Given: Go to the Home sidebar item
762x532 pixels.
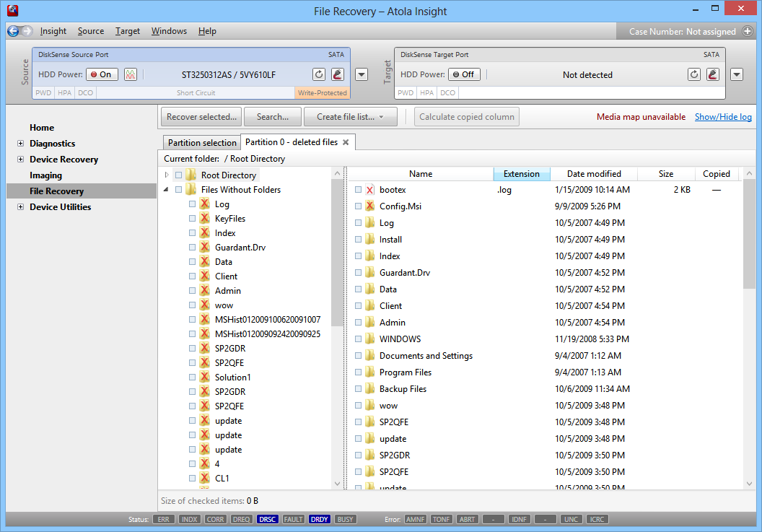Looking at the screenshot, I should 42,128.
